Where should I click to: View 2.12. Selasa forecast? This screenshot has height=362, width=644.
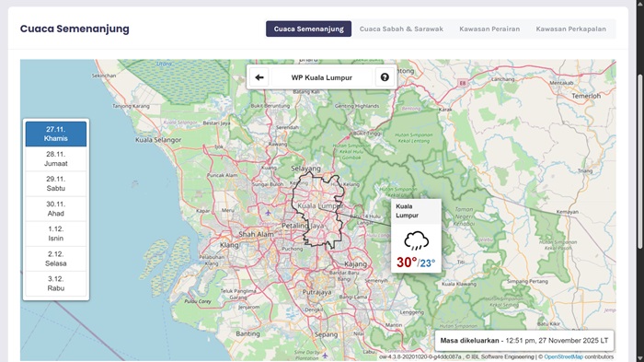[x=56, y=259]
